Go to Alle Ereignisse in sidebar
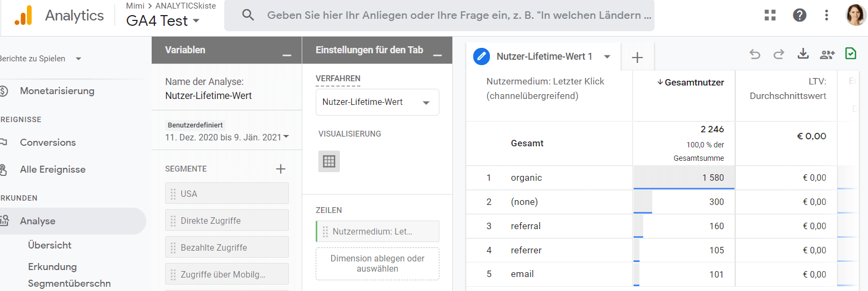The image size is (868, 291). pos(53,169)
